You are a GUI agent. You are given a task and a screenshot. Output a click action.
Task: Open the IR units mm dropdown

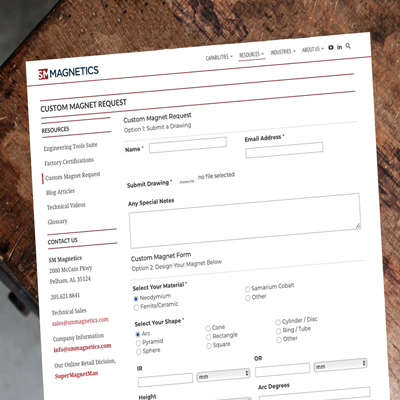pos(223,375)
